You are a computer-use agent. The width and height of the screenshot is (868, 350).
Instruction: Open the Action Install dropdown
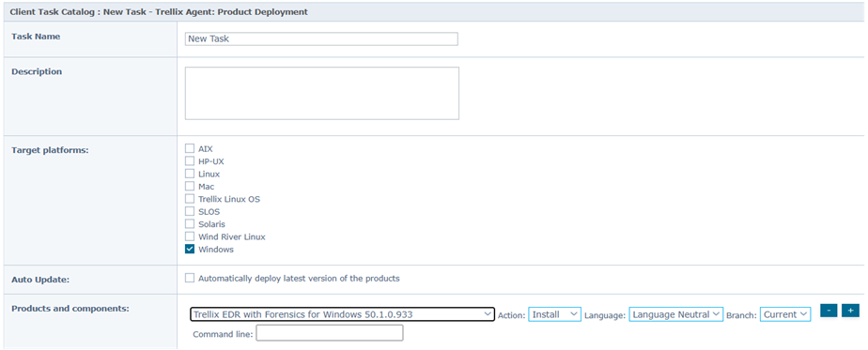pos(554,314)
